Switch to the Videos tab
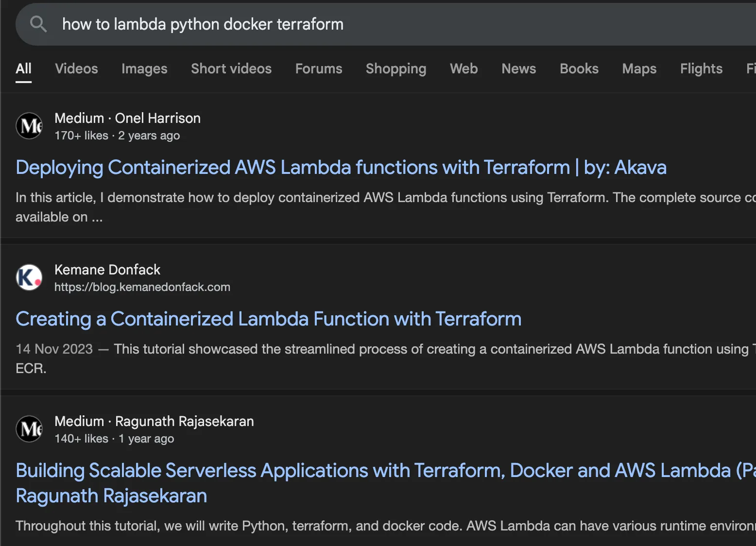This screenshot has width=756, height=546. point(76,69)
